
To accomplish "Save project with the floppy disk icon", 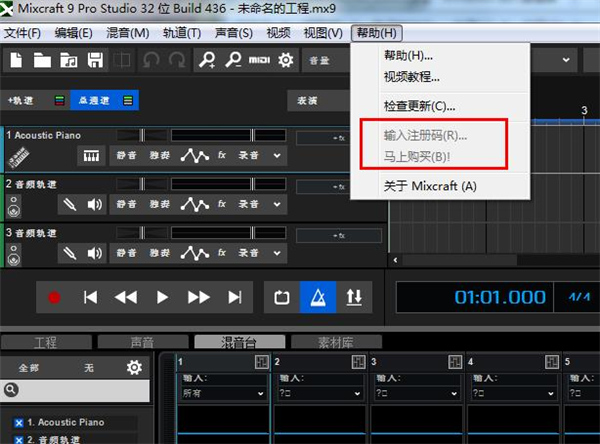I will coord(95,60).
